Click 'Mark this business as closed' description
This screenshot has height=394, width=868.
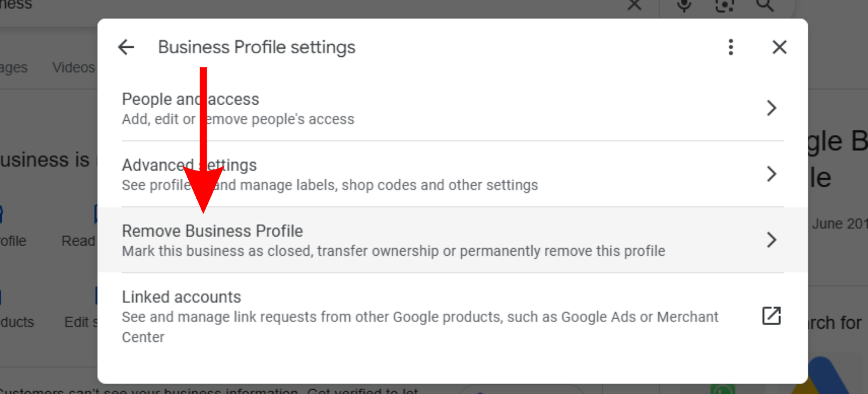tap(393, 251)
